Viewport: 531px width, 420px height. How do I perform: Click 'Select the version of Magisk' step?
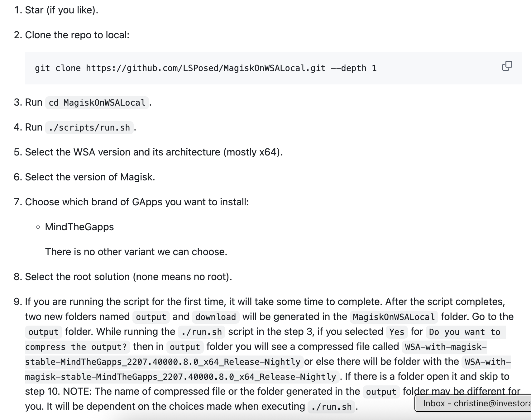(90, 177)
